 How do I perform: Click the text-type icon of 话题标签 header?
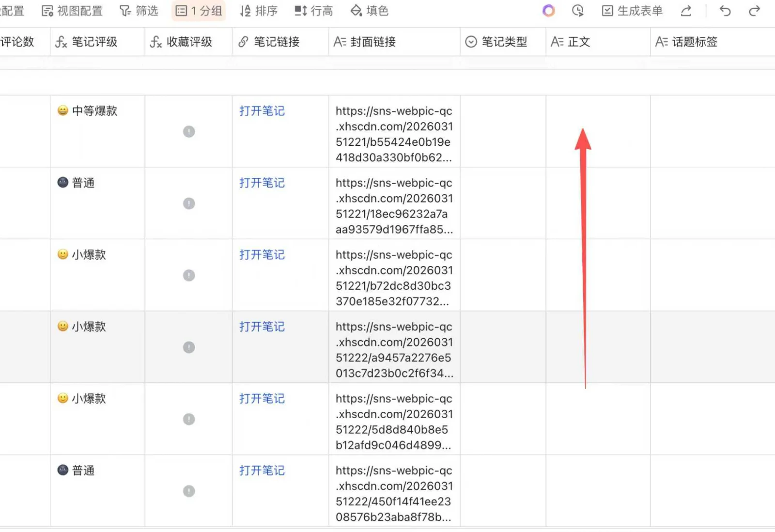tap(662, 42)
